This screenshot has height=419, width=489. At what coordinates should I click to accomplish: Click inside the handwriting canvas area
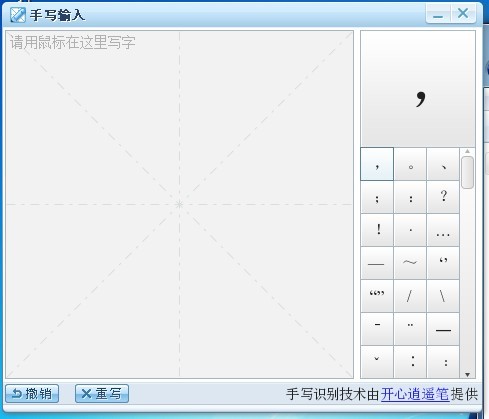click(179, 204)
